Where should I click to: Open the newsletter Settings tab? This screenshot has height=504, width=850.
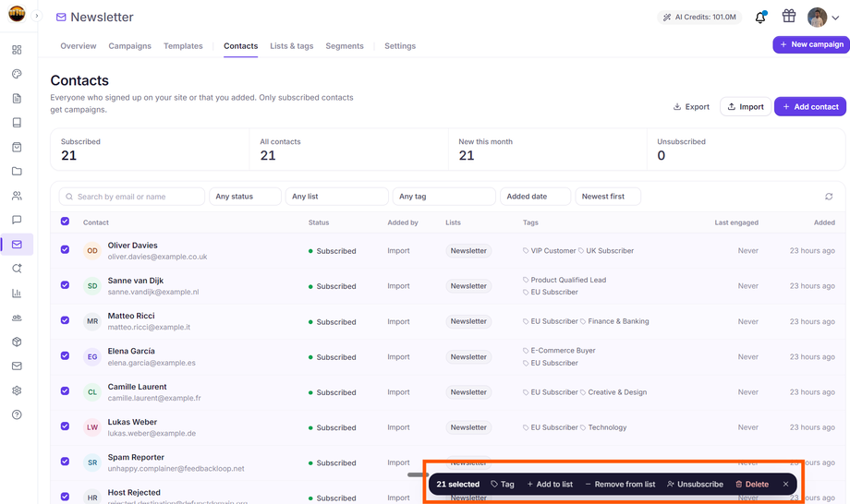click(x=400, y=46)
